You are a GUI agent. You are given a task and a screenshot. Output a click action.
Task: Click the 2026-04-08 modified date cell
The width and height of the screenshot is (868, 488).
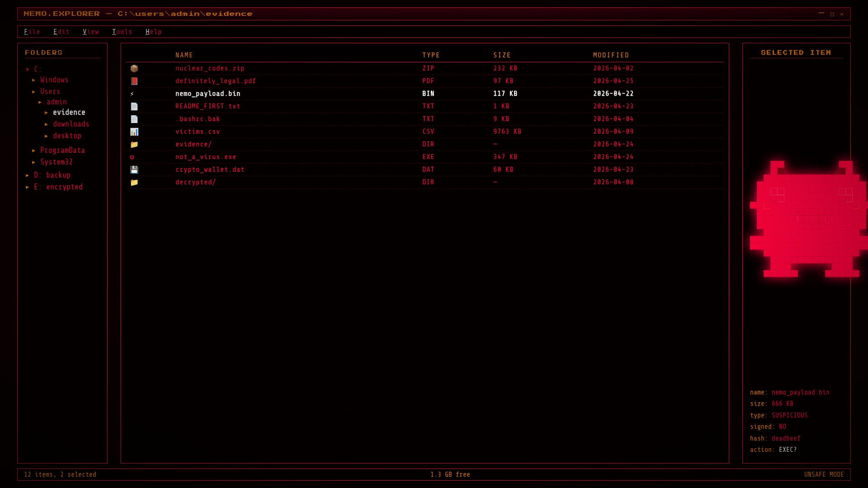coord(613,182)
